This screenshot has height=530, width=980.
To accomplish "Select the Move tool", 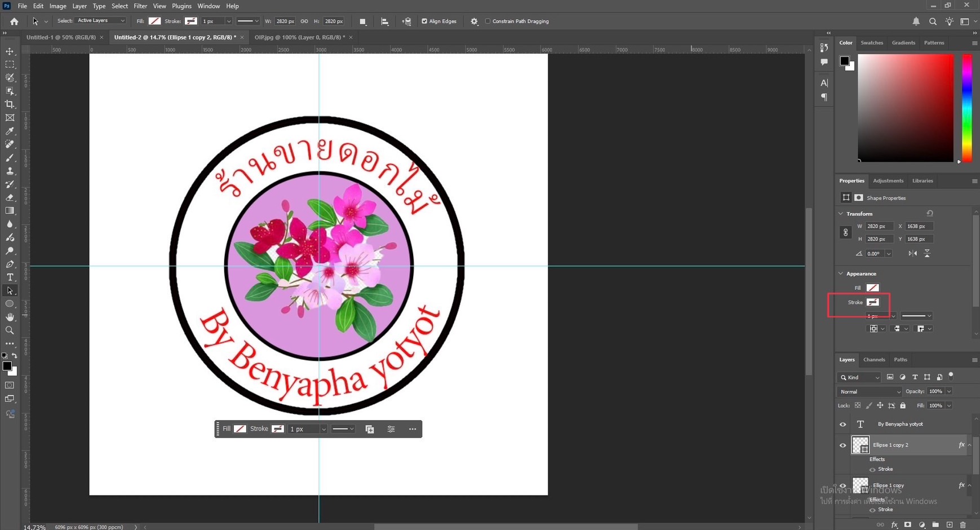I will tap(10, 51).
